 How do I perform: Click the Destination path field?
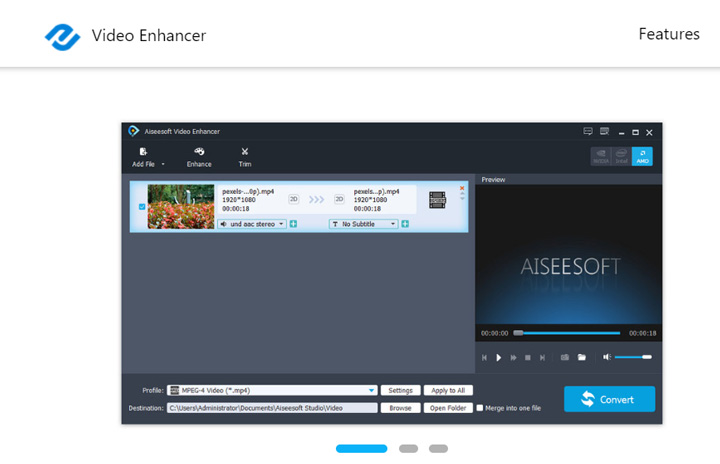coord(272,408)
